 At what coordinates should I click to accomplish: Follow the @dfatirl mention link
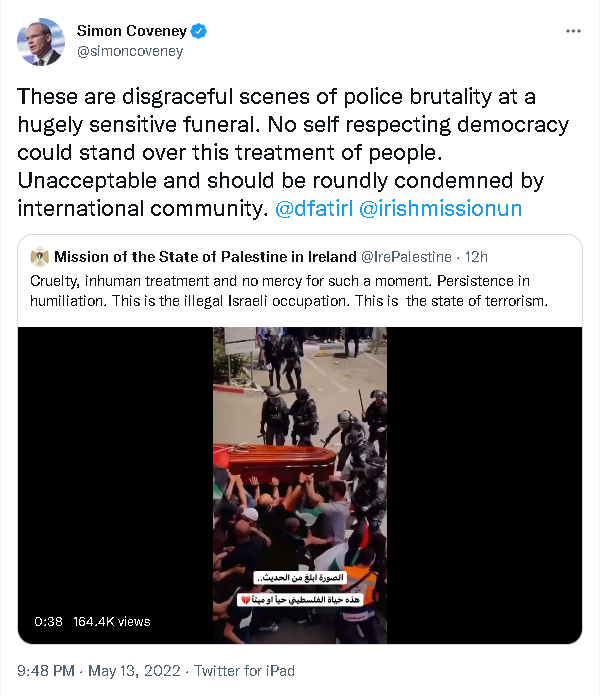click(314, 209)
